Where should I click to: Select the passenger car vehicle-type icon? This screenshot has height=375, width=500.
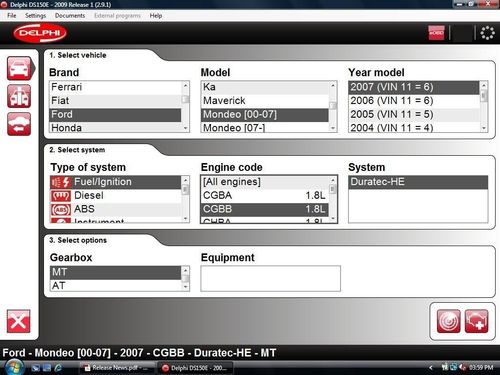pyautogui.click(x=19, y=68)
